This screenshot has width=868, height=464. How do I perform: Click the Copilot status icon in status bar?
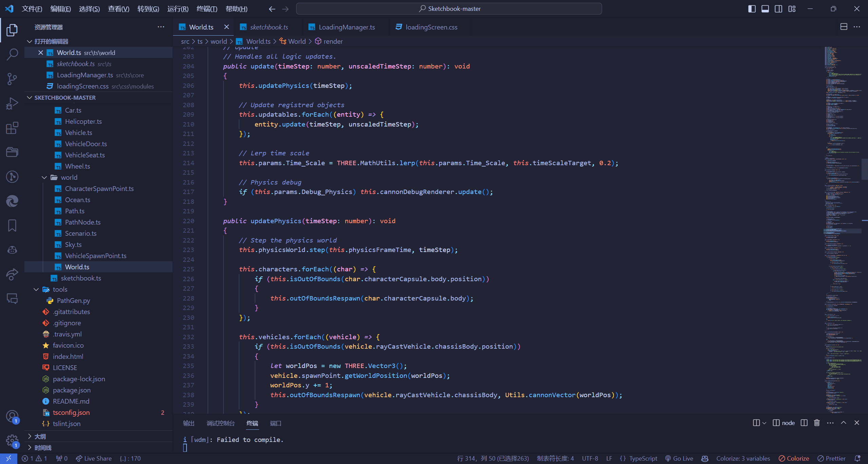pos(705,459)
